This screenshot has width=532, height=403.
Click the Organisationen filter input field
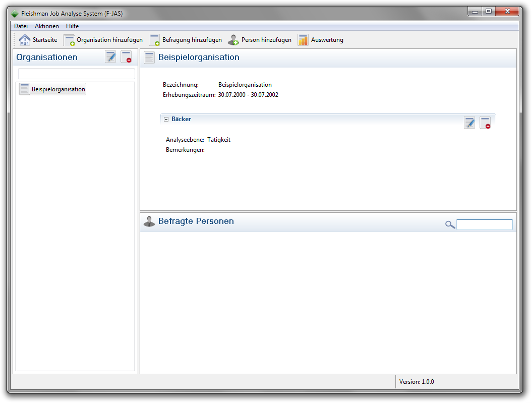click(x=76, y=74)
